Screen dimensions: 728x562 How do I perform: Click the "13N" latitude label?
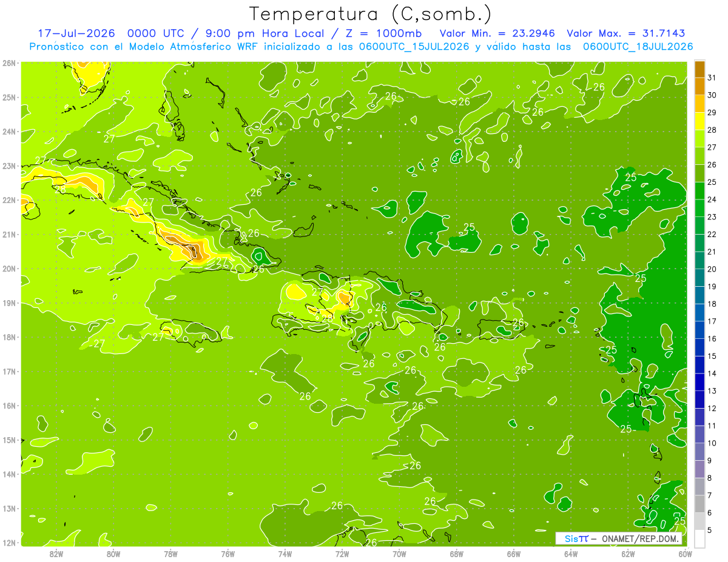coord(9,509)
